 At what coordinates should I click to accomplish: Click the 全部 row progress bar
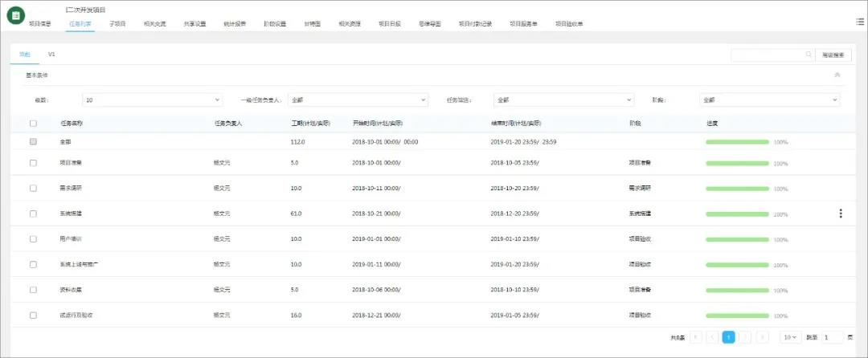coord(737,142)
